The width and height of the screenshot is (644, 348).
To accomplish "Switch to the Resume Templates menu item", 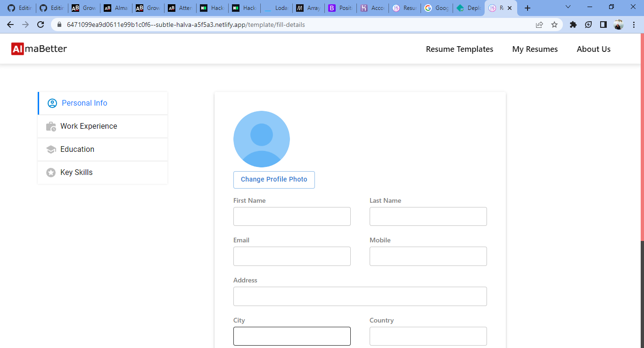I will coord(459,49).
